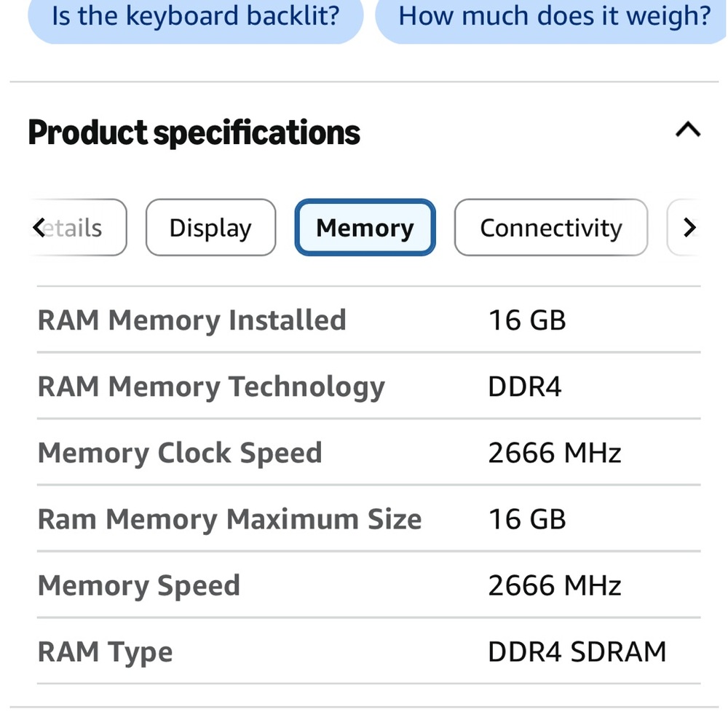Click the DDR4 SDRAM value
Screen dimensions: 728x728
click(x=577, y=652)
